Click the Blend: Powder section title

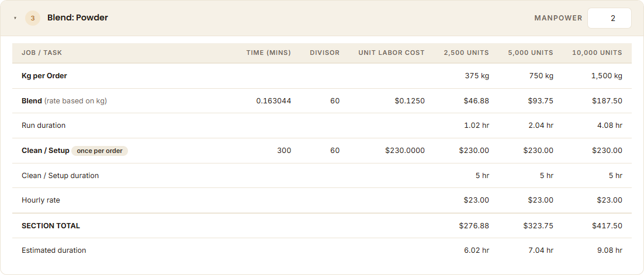pyautogui.click(x=78, y=18)
